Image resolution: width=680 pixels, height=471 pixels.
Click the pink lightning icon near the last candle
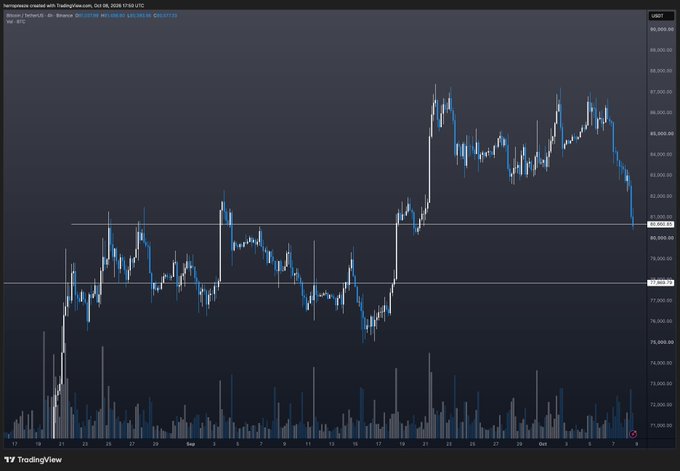pyautogui.click(x=633, y=434)
